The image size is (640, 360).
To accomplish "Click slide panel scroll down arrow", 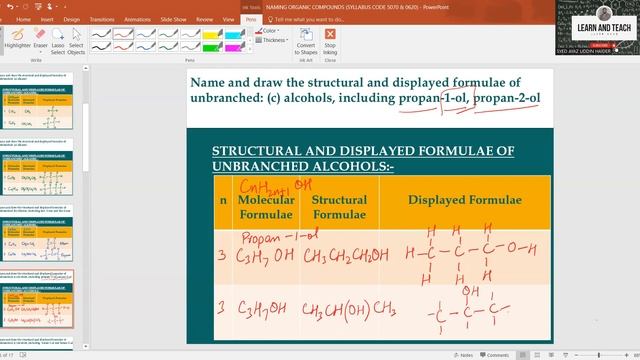I will tap(86, 347).
